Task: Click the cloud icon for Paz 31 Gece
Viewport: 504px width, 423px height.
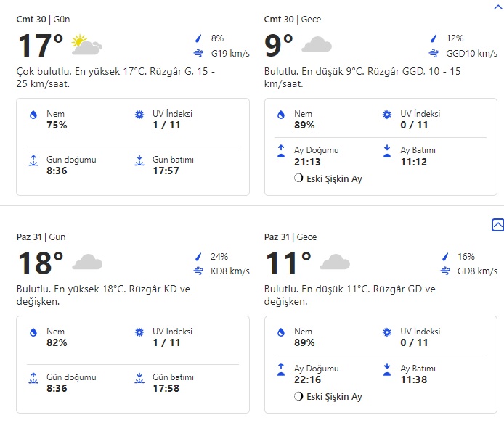Action: tap(335, 262)
